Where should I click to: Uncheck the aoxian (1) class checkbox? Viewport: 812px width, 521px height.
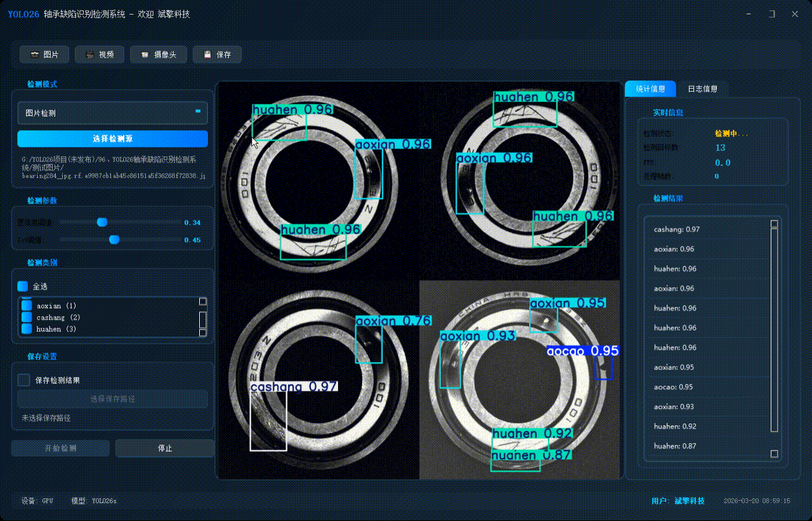(x=27, y=306)
